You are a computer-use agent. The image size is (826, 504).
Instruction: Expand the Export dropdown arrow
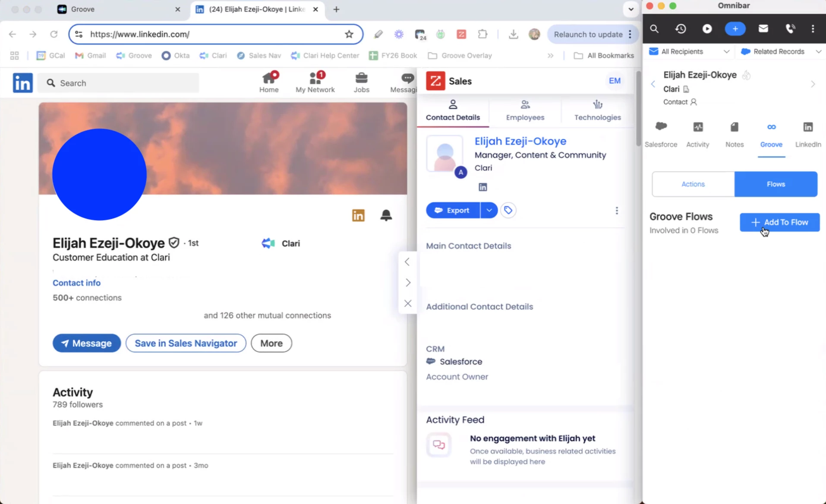[x=489, y=210]
